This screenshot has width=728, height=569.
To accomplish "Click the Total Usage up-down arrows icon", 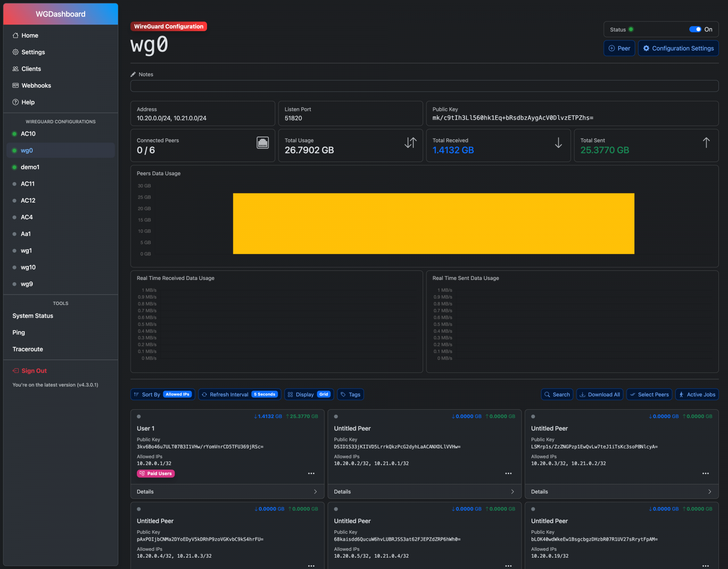I will 410,143.
